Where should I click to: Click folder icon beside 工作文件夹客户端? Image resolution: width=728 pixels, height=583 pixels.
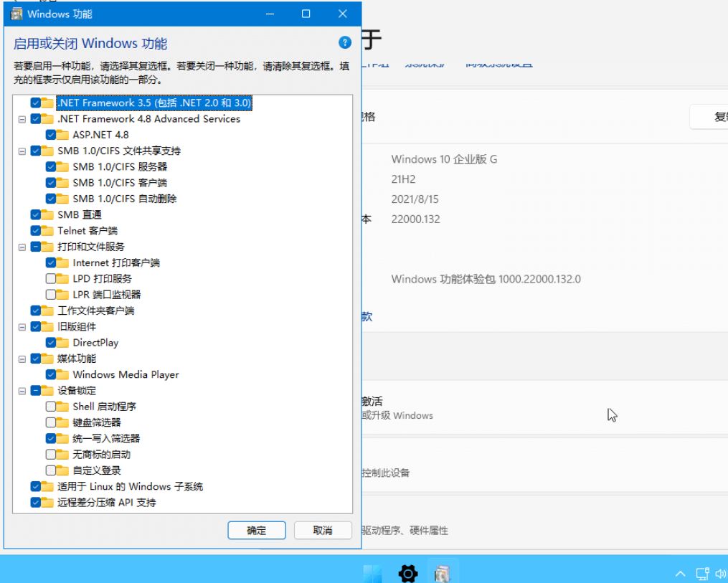point(47,311)
